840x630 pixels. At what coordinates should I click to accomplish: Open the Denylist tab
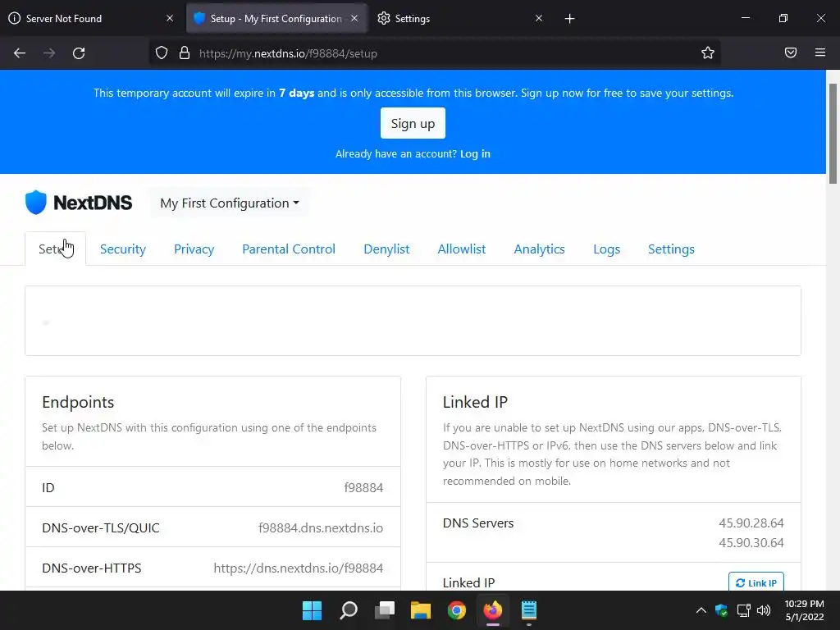tap(386, 249)
